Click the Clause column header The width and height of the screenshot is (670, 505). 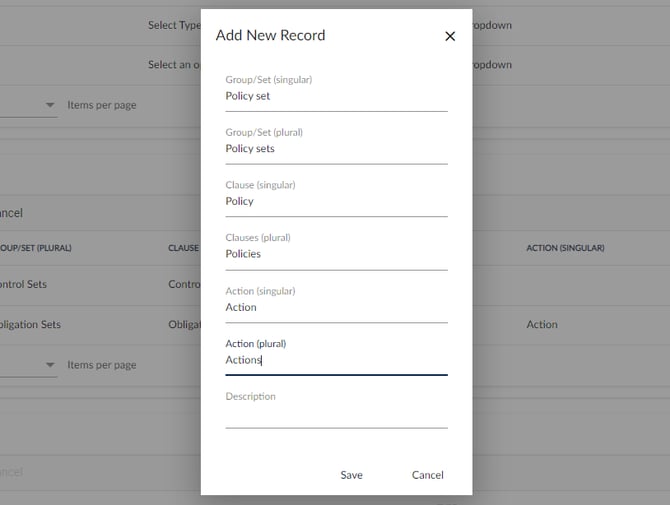click(x=184, y=248)
